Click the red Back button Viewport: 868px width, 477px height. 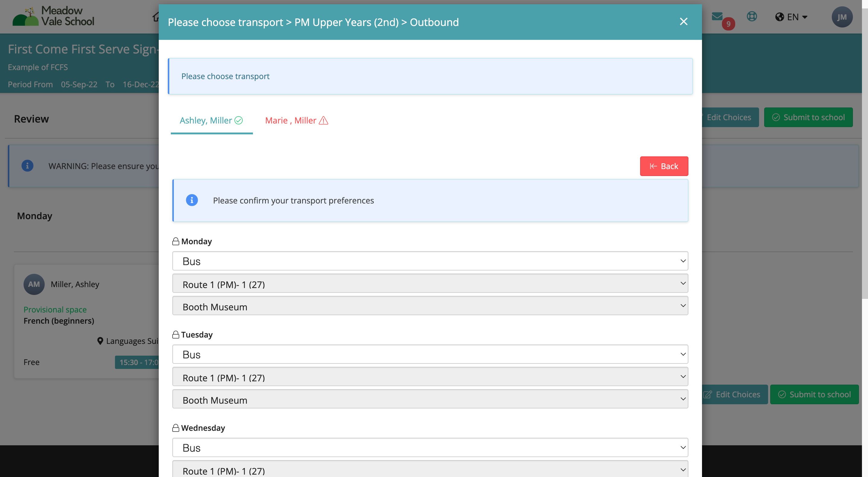click(x=664, y=166)
